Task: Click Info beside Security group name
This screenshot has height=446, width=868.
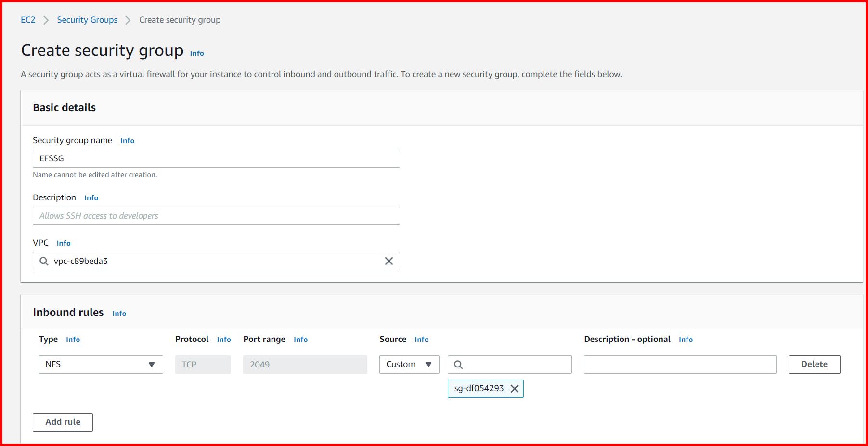Action: [127, 141]
